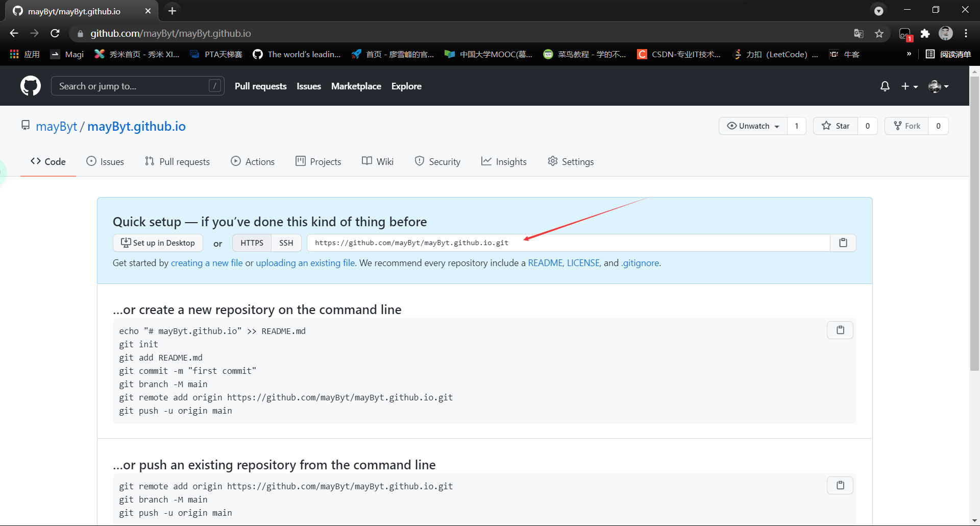The width and height of the screenshot is (980, 526).
Task: Open the Chrome extensions puzzle icon
Action: 925,33
